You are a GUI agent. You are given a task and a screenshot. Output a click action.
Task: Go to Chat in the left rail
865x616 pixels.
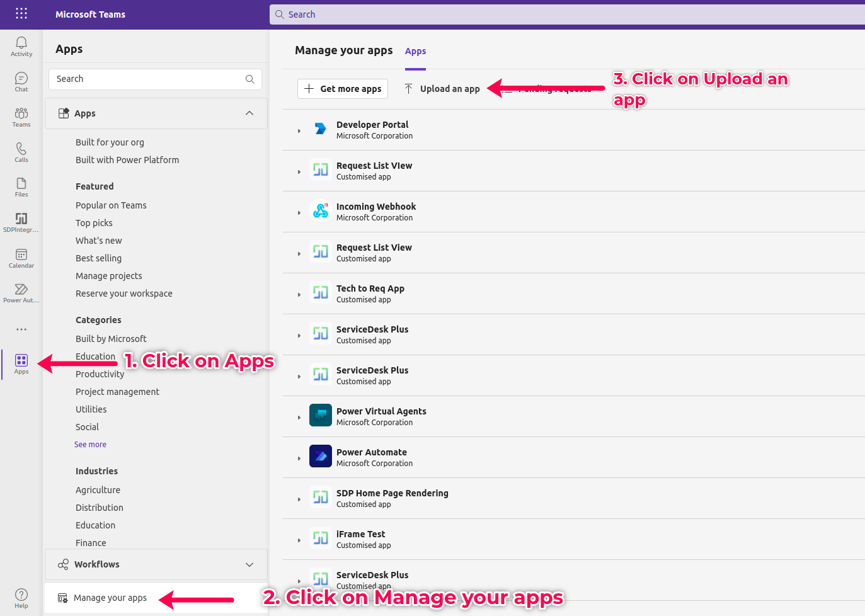coord(21,82)
